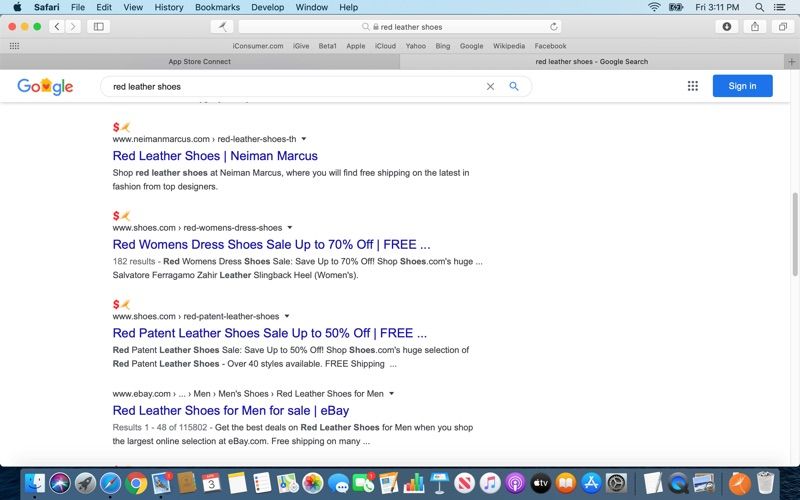The image size is (800, 500).
Task: Click the blue Google search magnifier
Action: tap(514, 86)
